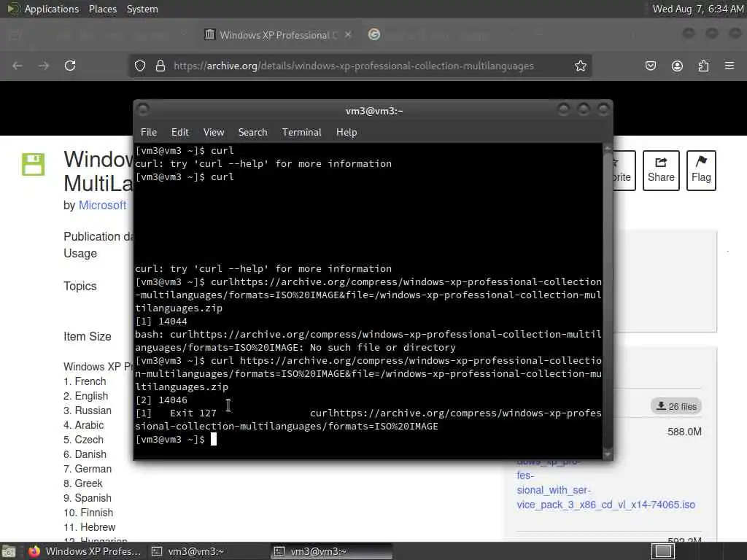Click the 'Russian' language list entry
This screenshot has height=560, width=747.
[x=88, y=411]
